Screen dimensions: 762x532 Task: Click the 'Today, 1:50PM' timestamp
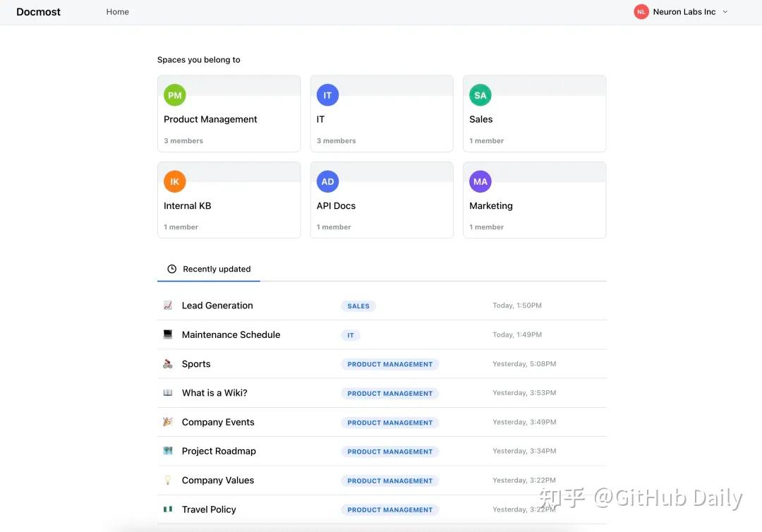516,305
